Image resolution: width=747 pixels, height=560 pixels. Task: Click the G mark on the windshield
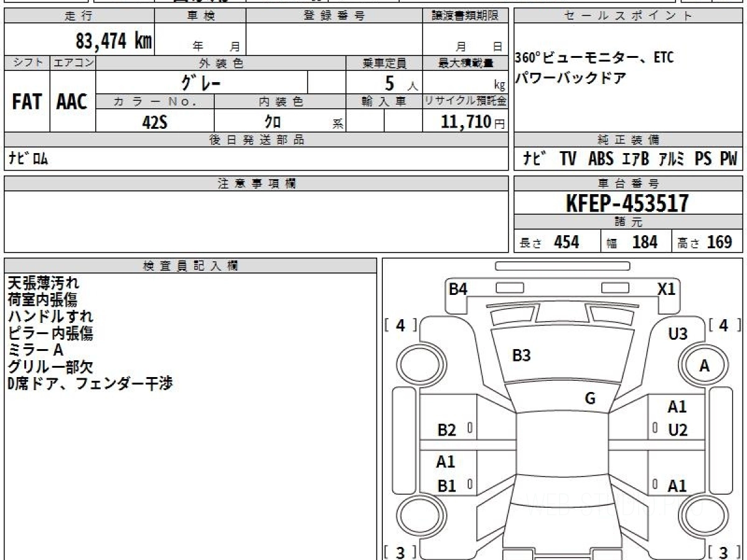[590, 399]
